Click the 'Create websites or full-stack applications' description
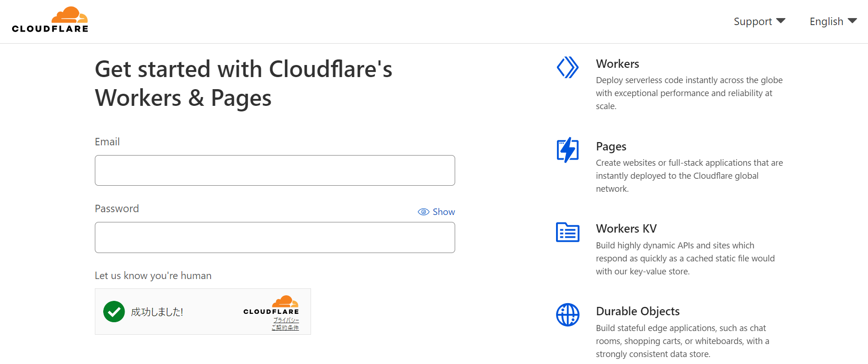 pyautogui.click(x=689, y=175)
